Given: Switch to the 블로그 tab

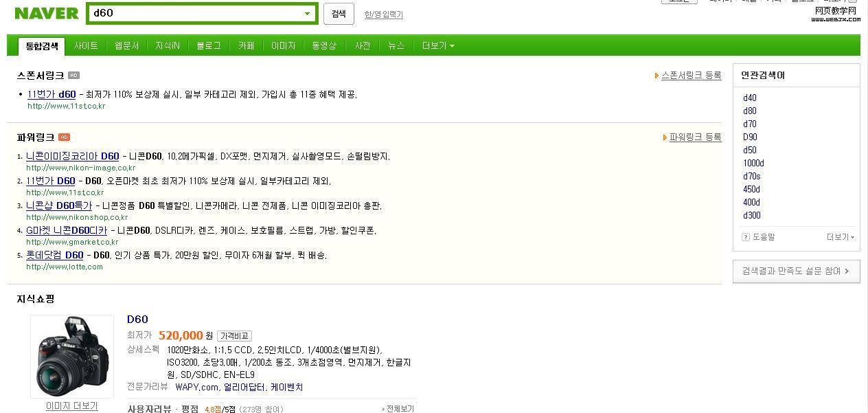Looking at the screenshot, I should point(209,46).
